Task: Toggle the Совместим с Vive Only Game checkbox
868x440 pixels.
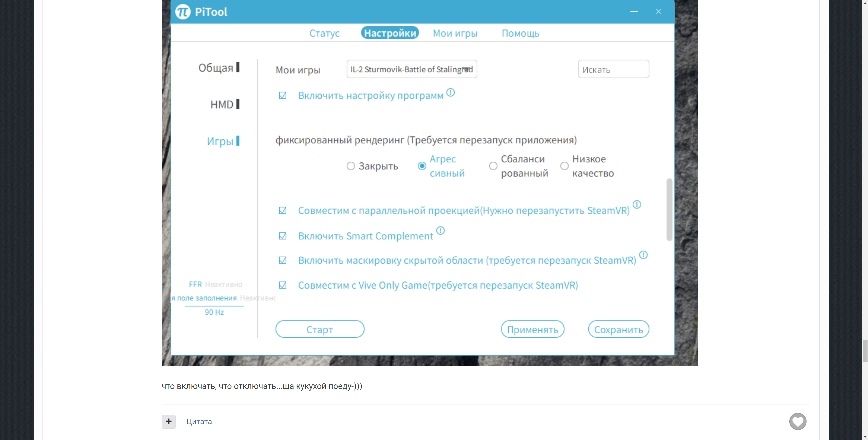Action: click(x=282, y=285)
